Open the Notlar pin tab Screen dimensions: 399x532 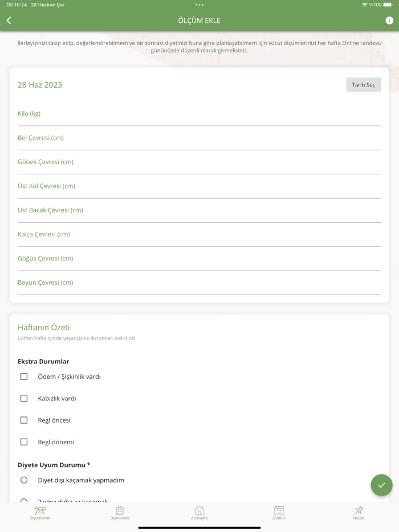[359, 512]
